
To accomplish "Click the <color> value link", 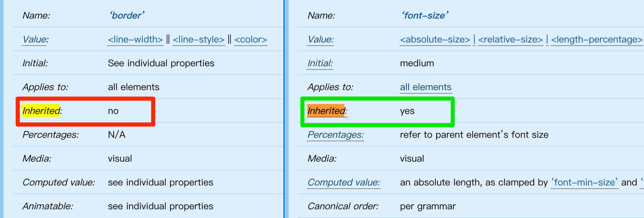I will 251,39.
